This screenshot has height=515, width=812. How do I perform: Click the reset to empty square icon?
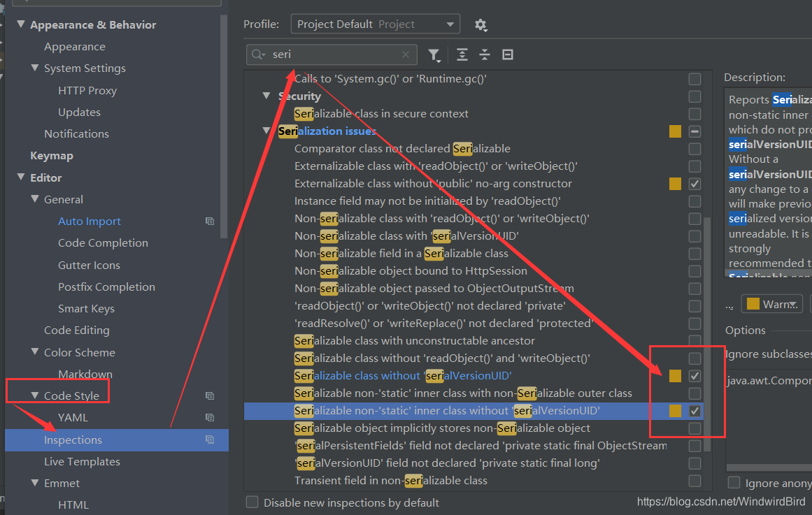click(x=508, y=55)
